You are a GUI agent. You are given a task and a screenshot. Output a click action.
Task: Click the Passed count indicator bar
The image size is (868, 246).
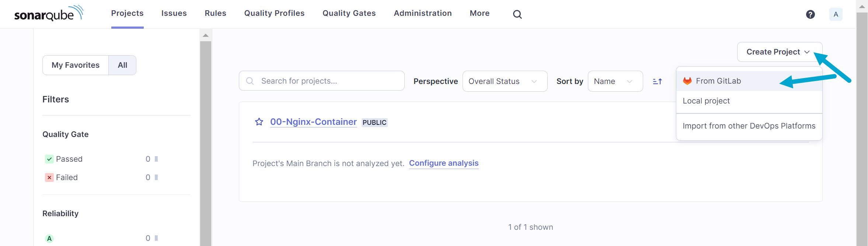point(157,159)
